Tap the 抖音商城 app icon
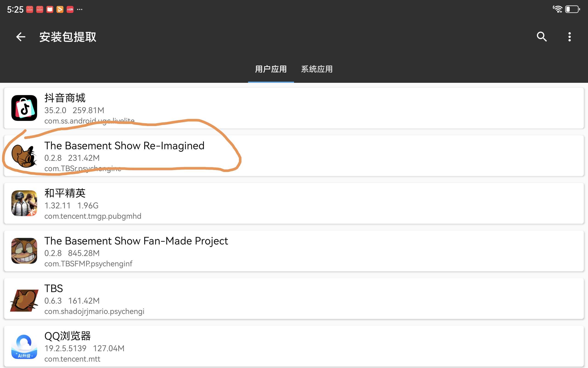This screenshot has width=588, height=368. [x=24, y=108]
